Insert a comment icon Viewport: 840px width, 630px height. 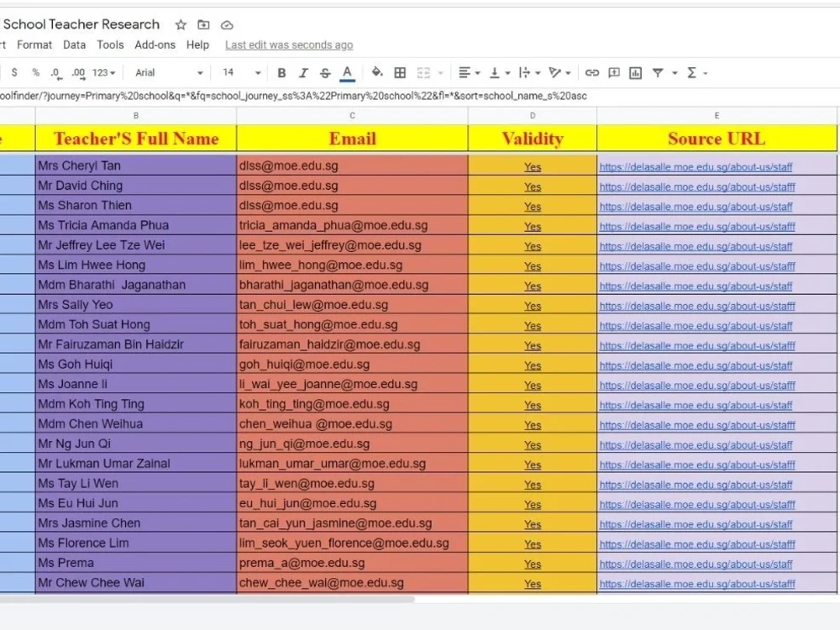click(x=614, y=73)
